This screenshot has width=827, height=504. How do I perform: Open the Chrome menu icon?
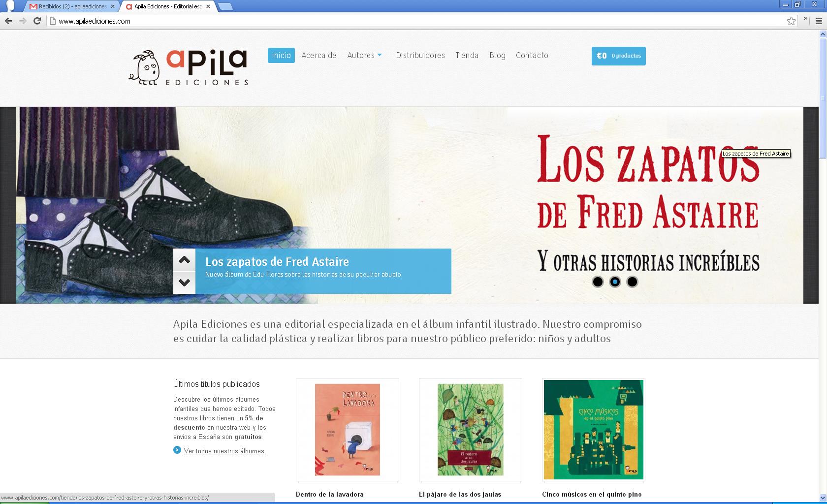(819, 21)
